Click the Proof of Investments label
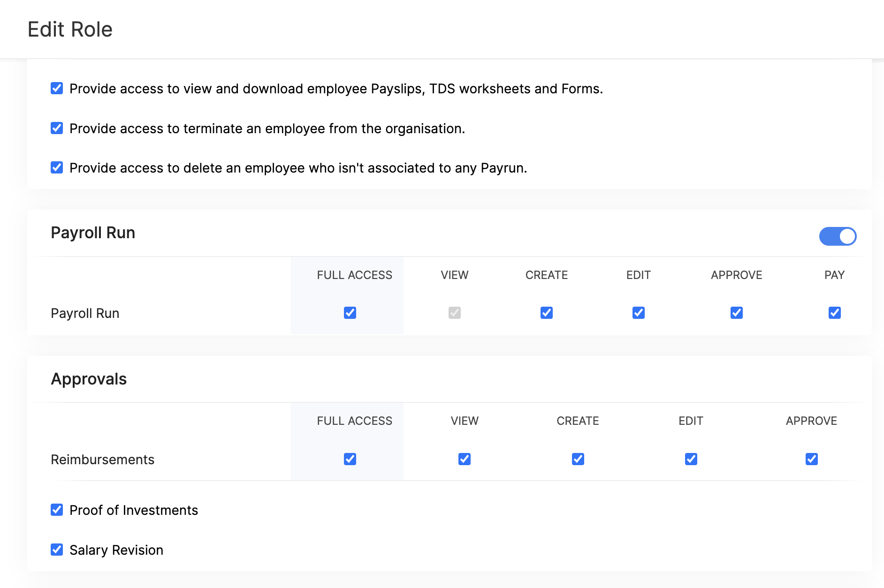This screenshot has width=884, height=588. [x=134, y=510]
